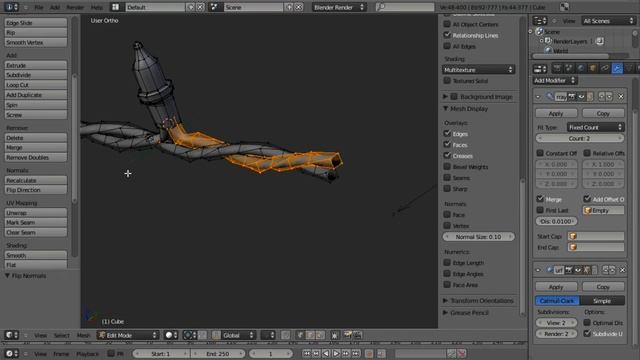
Task: Open the File menu
Action: tap(39, 7)
